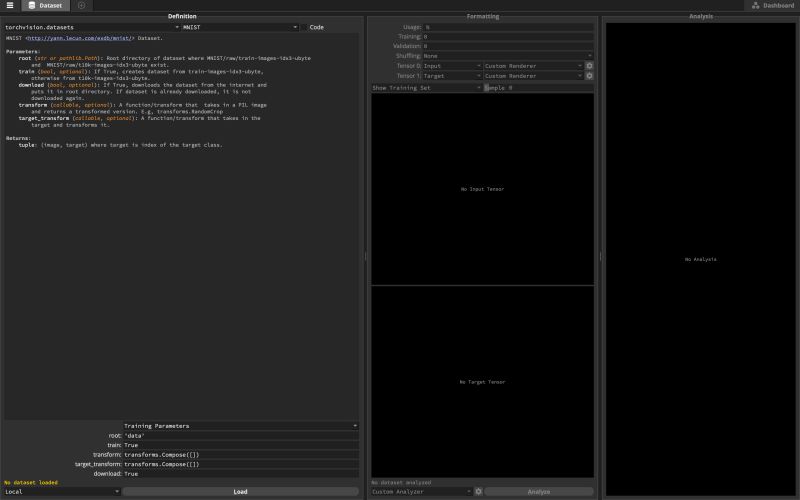
Task: Select the Dataset tab
Action: pyautogui.click(x=45, y=6)
